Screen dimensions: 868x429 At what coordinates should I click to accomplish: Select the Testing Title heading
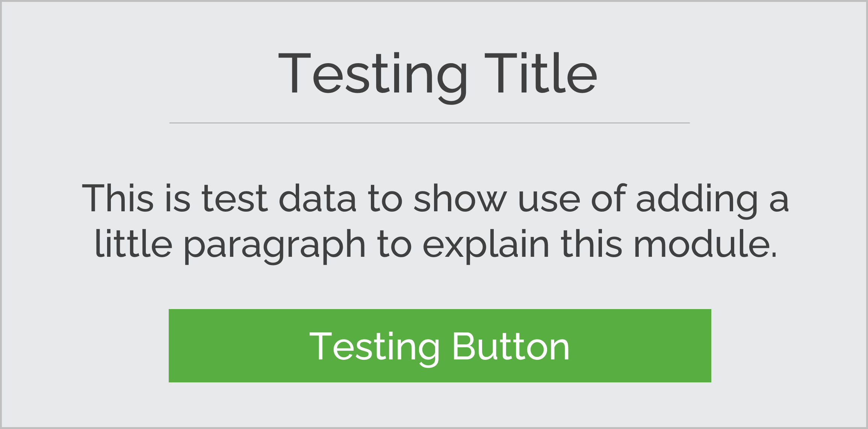pyautogui.click(x=438, y=78)
